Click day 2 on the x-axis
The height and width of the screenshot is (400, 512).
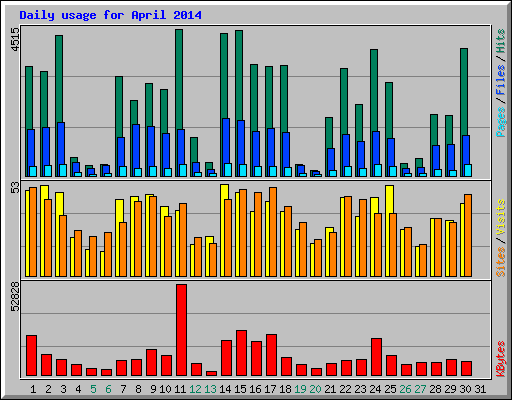(x=48, y=389)
